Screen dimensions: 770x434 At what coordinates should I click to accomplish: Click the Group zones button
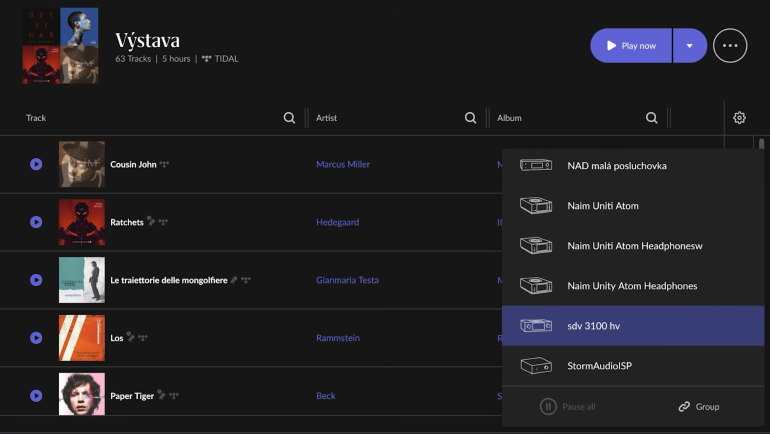[699, 407]
